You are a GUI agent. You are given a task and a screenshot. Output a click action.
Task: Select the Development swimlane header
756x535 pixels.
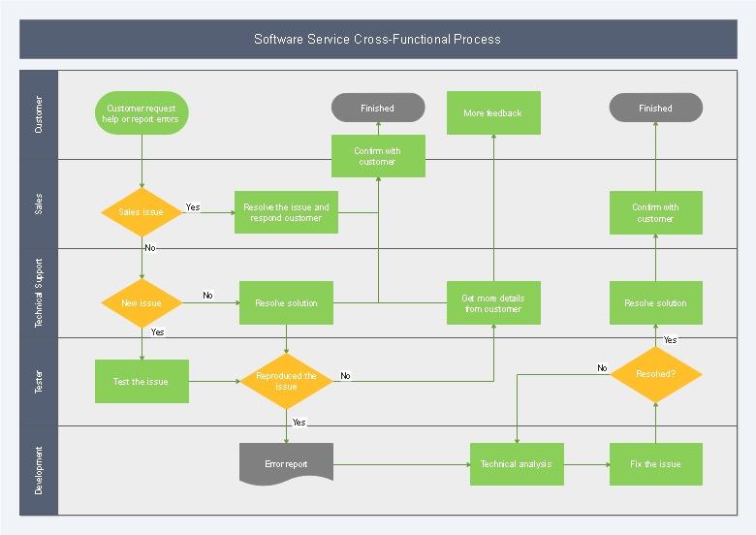click(39, 470)
